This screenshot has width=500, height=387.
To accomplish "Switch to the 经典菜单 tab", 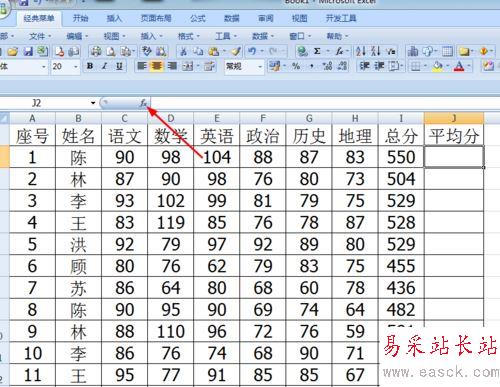I will pos(39,18).
